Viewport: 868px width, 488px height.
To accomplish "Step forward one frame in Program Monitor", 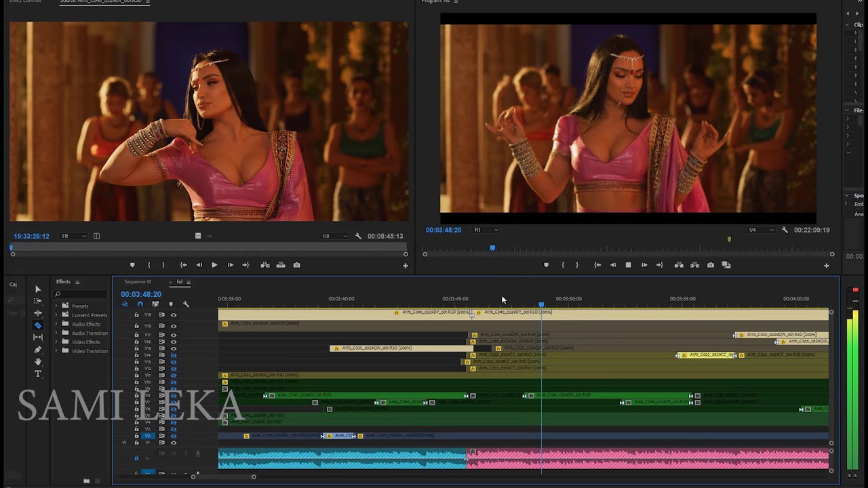I will (x=644, y=265).
